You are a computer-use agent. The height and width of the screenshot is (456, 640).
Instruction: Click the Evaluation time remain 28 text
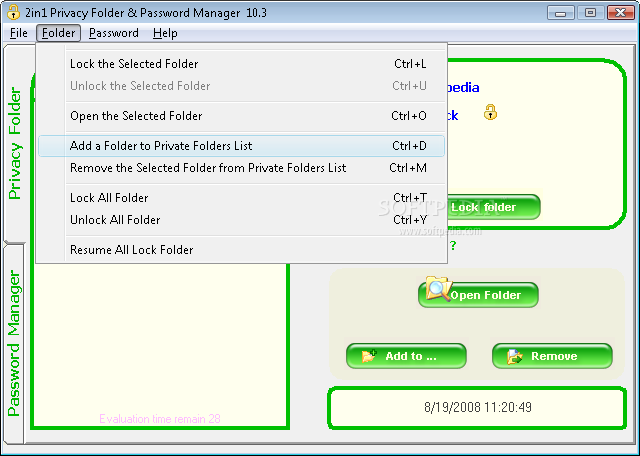[x=160, y=419]
